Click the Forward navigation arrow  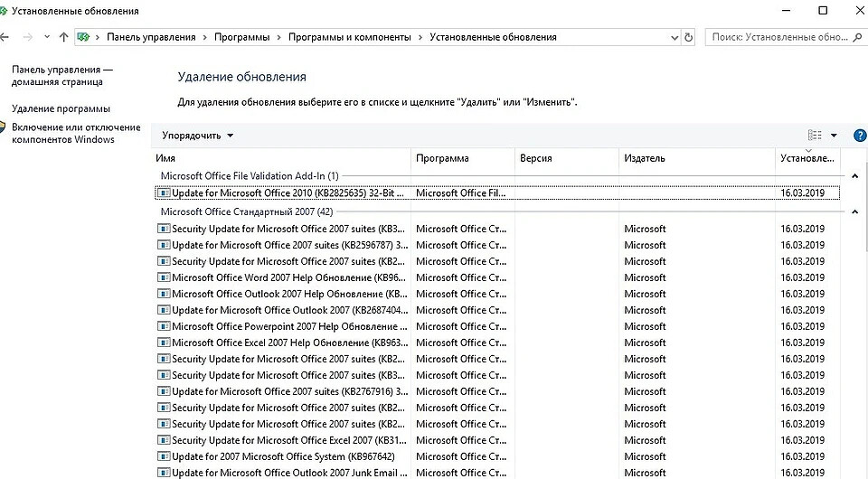click(x=28, y=38)
